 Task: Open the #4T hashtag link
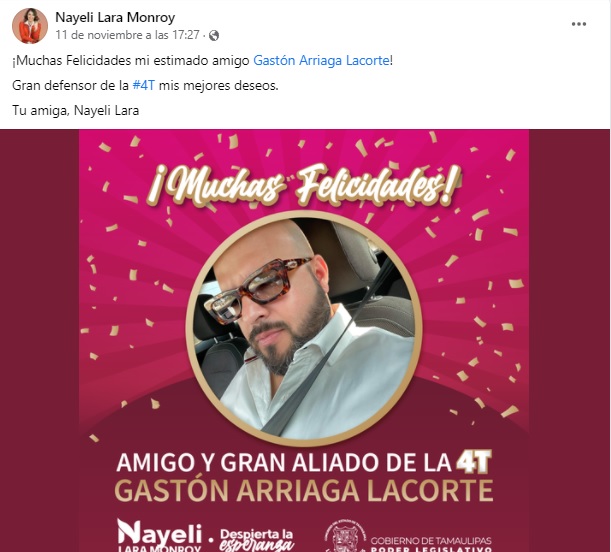click(x=144, y=86)
